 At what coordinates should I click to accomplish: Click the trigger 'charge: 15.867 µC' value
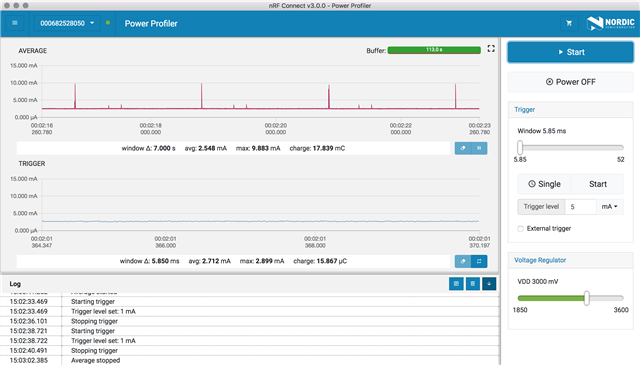coord(320,261)
